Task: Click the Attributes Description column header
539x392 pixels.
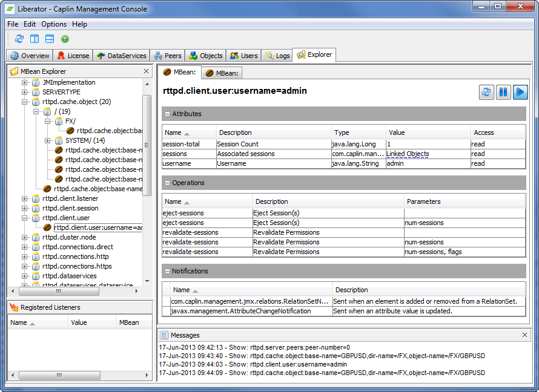Action: [x=274, y=132]
